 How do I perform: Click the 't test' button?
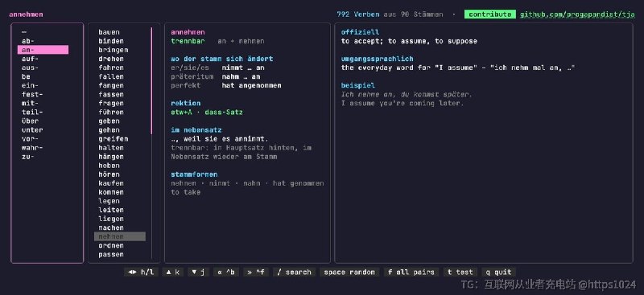tap(460, 272)
